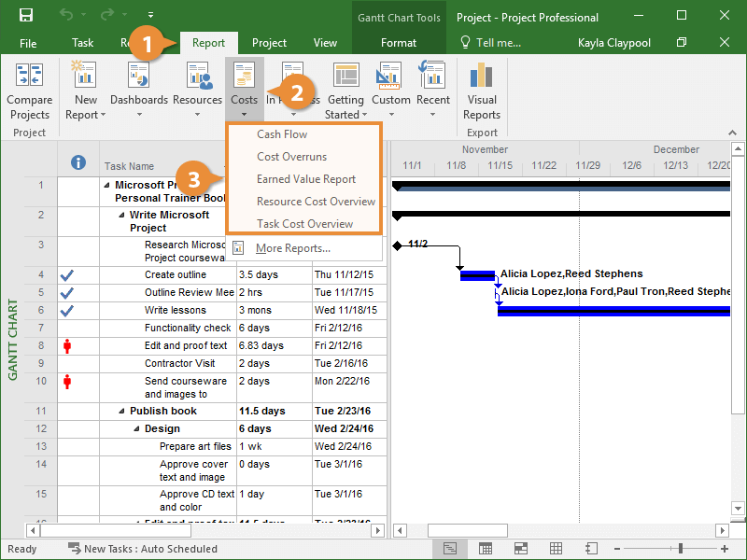Switch to Task Usage view in status bar

click(486, 549)
